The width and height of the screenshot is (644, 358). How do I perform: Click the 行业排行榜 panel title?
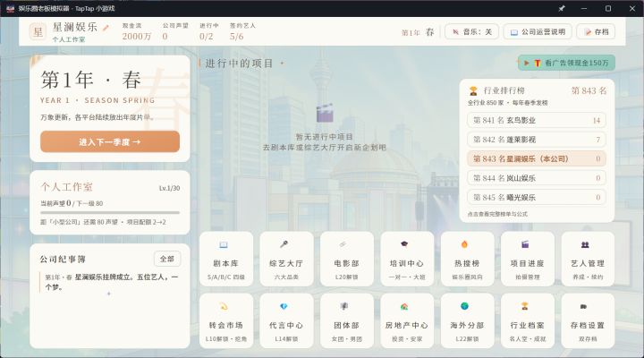tap(504, 90)
